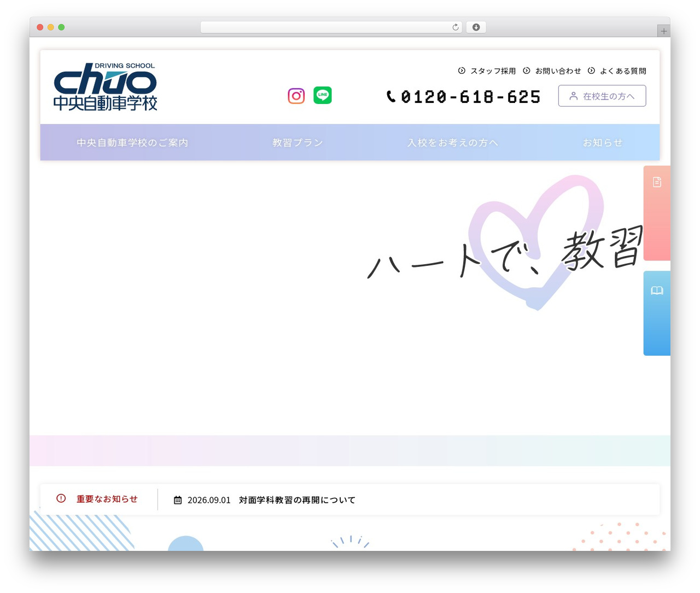The width and height of the screenshot is (700, 593).
Task: Open the green LINE icon link
Action: tap(323, 95)
